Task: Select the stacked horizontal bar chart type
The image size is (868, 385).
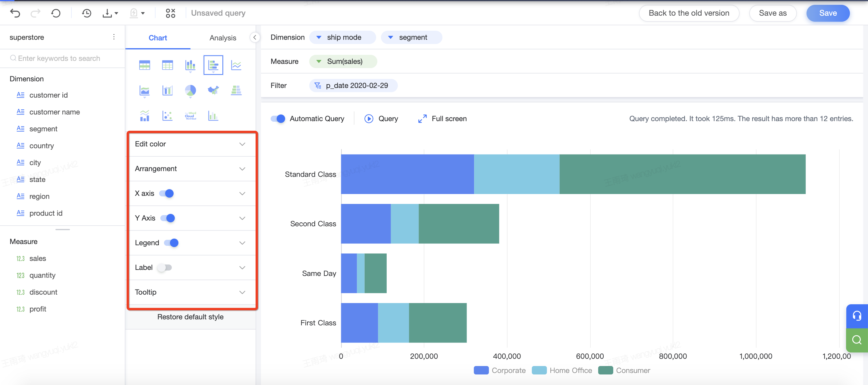Action: tap(213, 65)
